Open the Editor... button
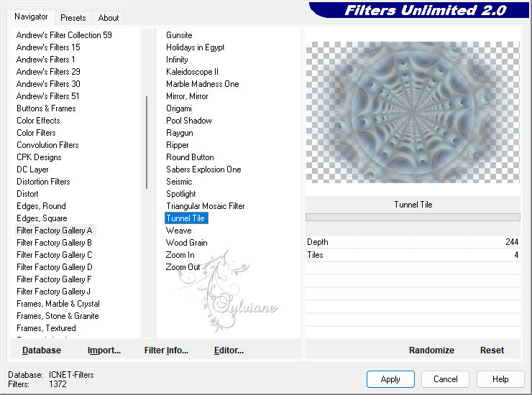This screenshot has height=395, width=532. (x=229, y=350)
